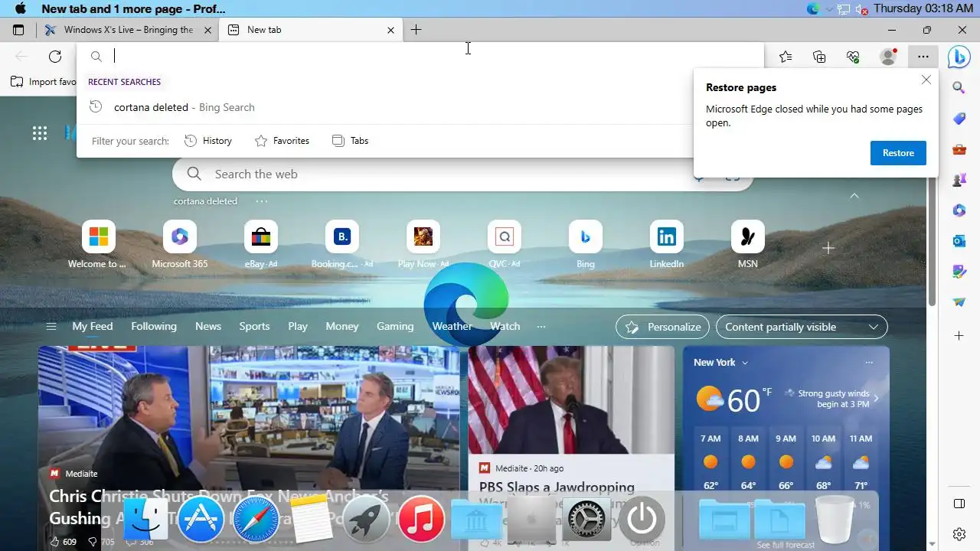Open the News feed tab

point(208,326)
